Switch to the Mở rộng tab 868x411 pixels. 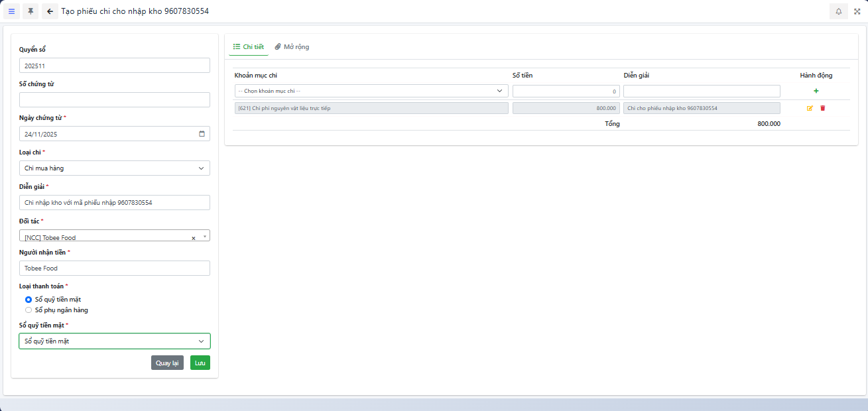pos(292,47)
